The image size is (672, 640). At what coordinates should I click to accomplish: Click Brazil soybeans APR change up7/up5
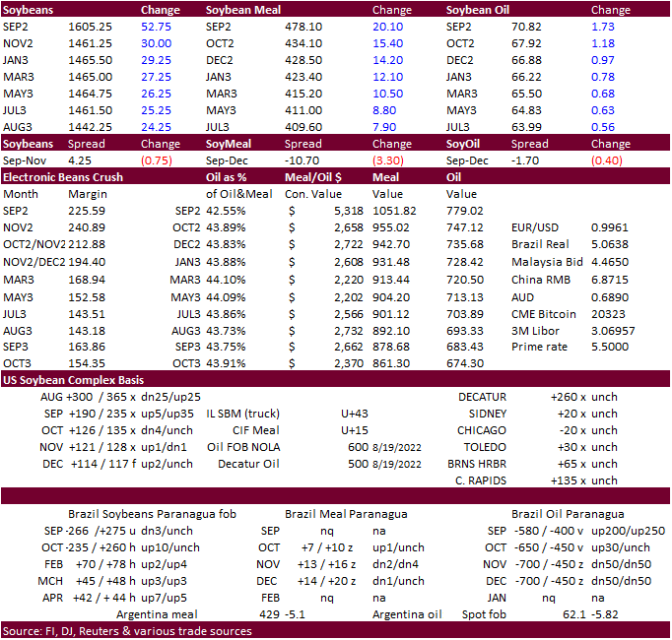[x=164, y=598]
